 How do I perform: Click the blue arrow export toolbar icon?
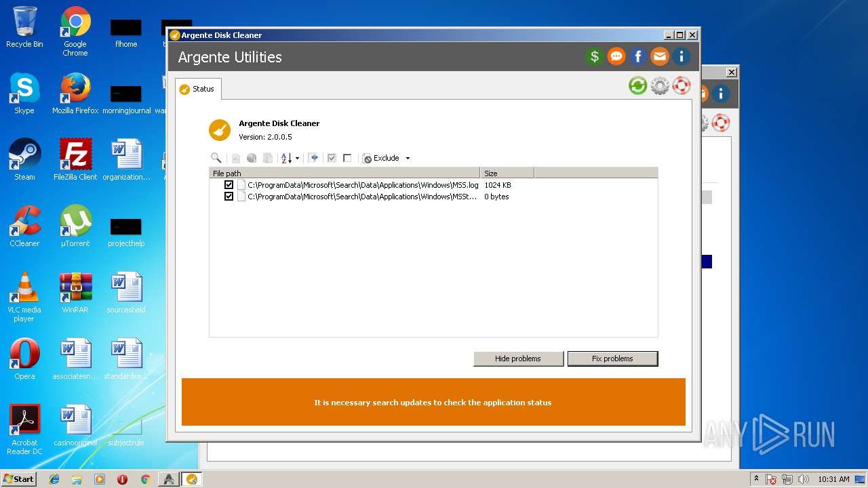click(313, 158)
